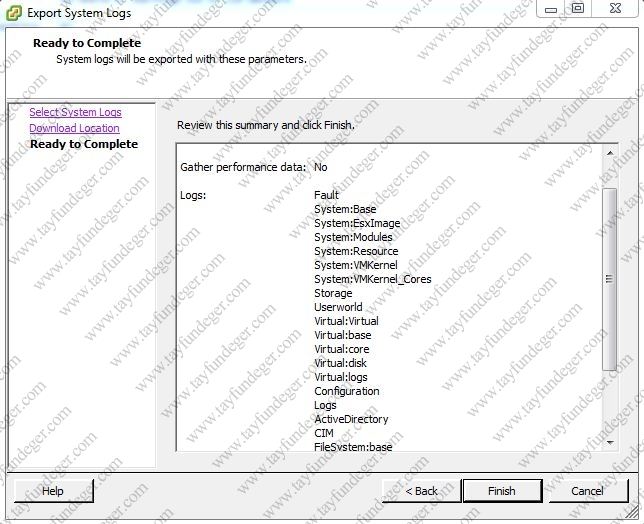Image resolution: width=644 pixels, height=524 pixels.
Task: Select the 'Configuration' log entry
Action: coord(347,391)
